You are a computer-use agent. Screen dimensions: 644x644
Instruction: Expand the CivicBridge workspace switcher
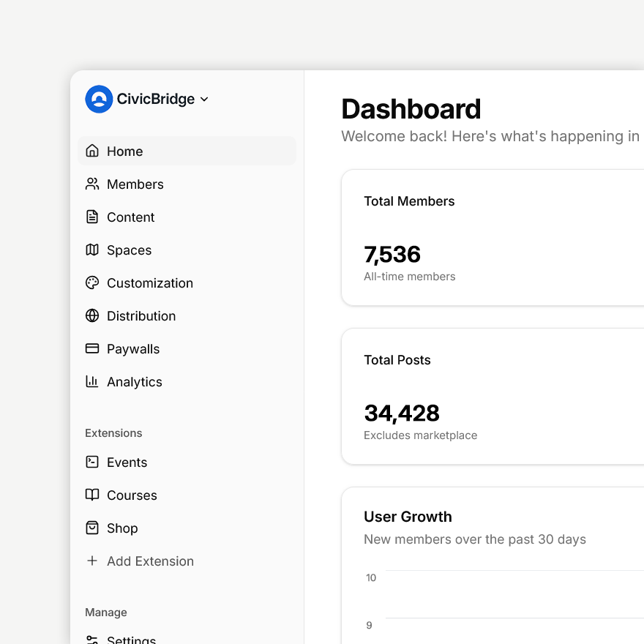point(203,99)
